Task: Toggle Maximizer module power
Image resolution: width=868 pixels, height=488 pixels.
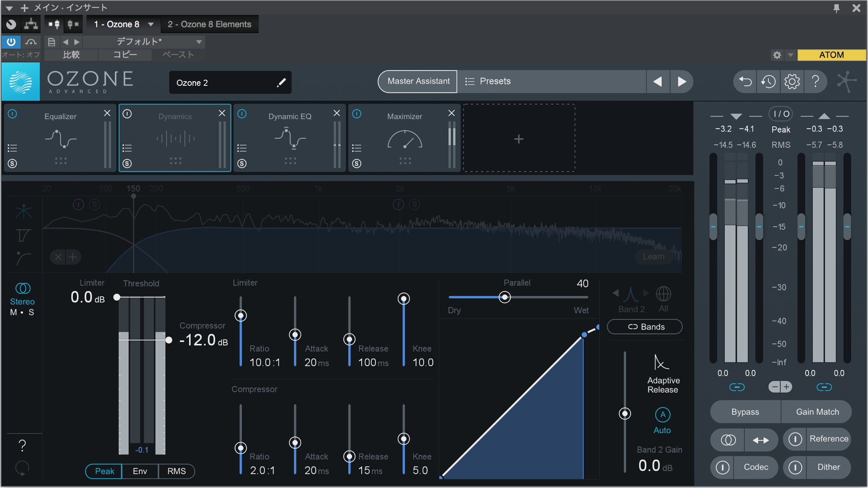Action: pyautogui.click(x=356, y=114)
